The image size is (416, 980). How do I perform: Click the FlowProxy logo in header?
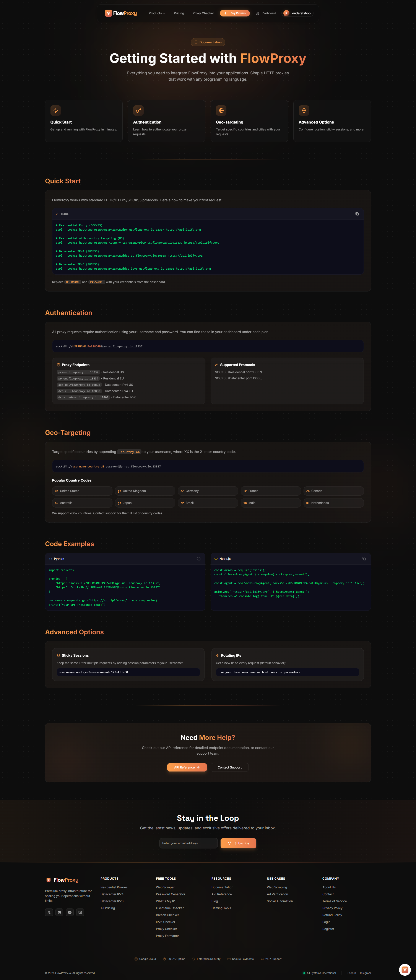click(x=121, y=13)
